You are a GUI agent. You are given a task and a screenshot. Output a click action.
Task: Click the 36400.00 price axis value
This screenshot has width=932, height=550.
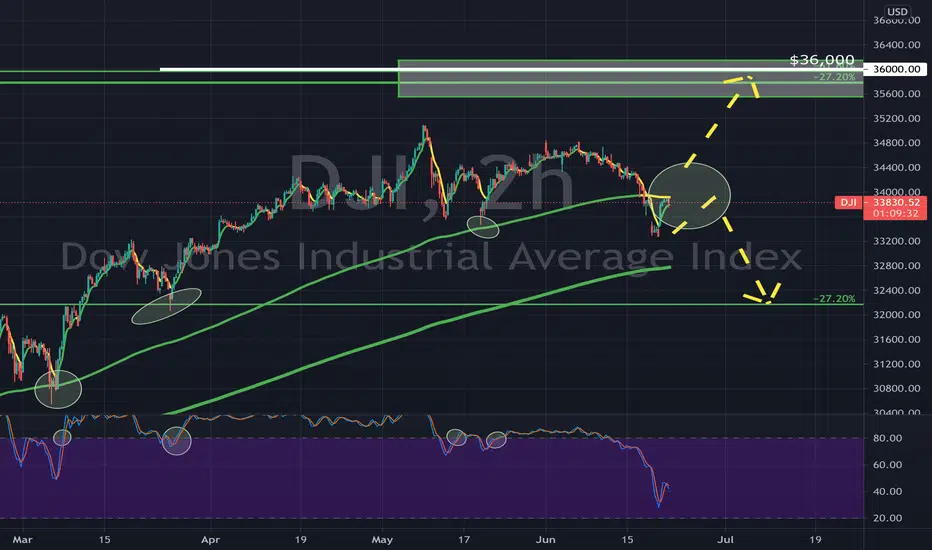pos(896,45)
